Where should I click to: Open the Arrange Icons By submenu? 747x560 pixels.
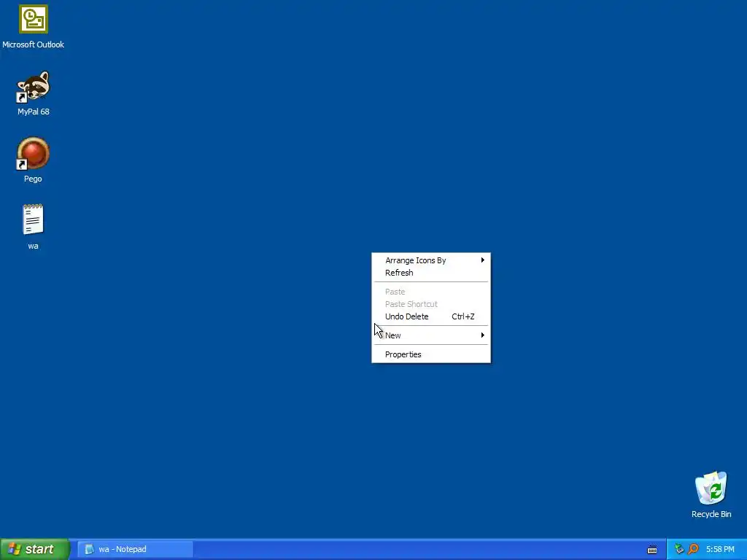(x=431, y=260)
